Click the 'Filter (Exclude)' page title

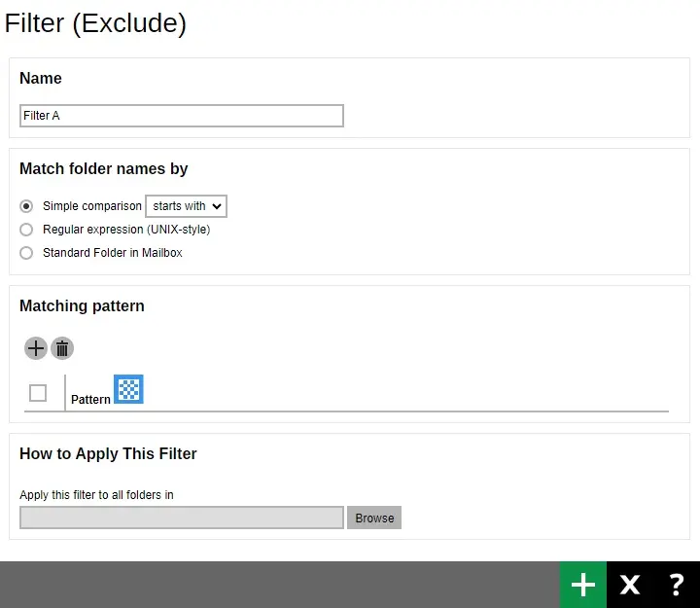(x=95, y=23)
